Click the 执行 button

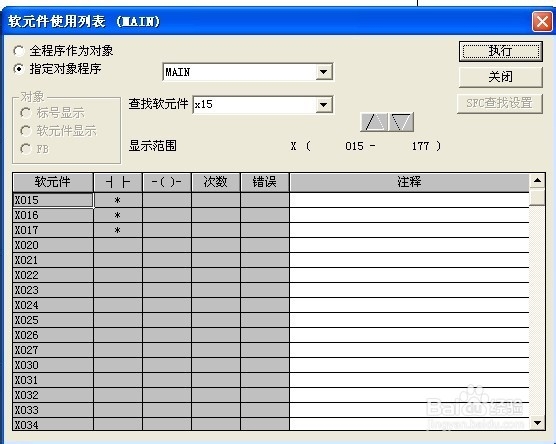501,51
